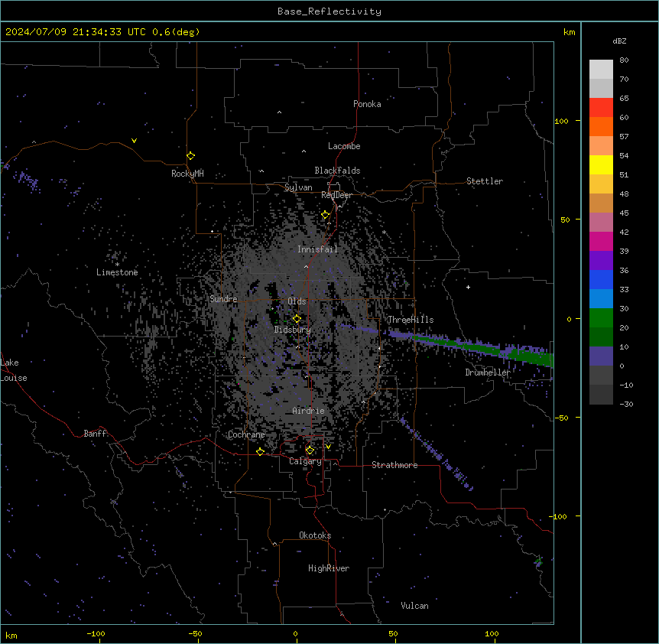Select the Ponoka label

(367, 104)
